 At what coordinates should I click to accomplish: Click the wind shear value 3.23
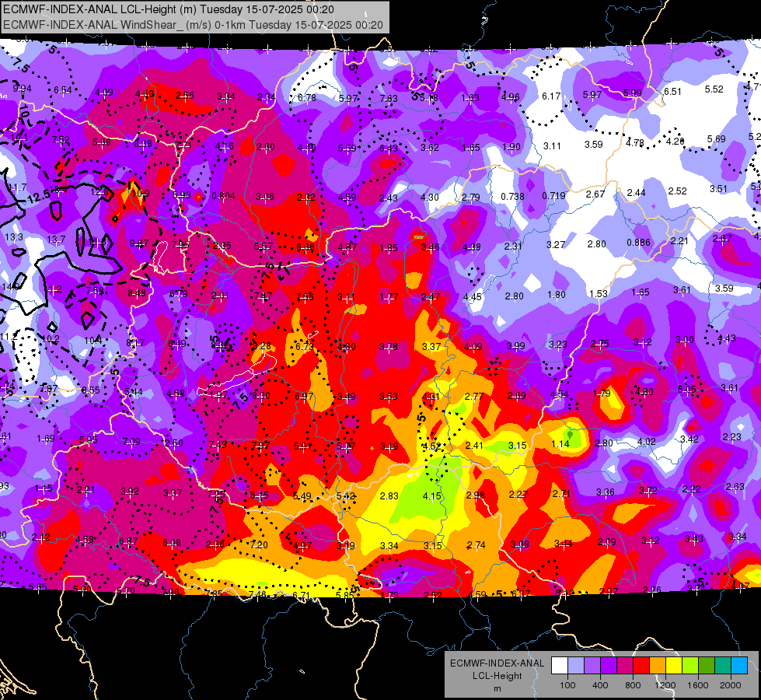(557, 344)
